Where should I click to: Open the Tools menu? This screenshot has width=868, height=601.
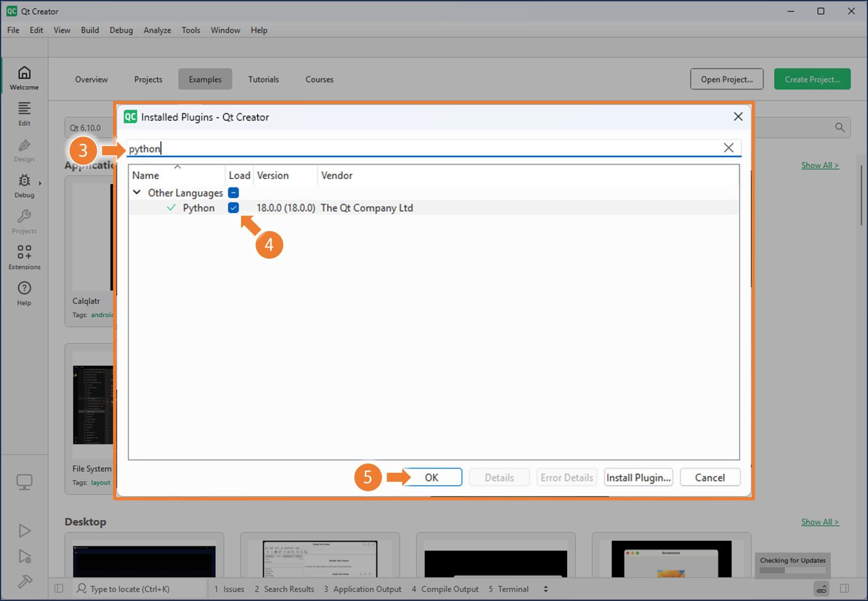(190, 30)
